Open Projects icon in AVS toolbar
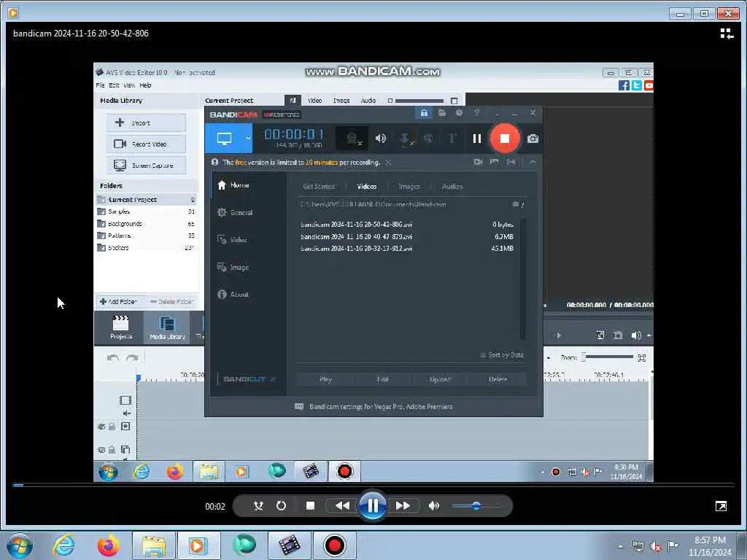Screen dimensions: 747x560 pos(121,327)
